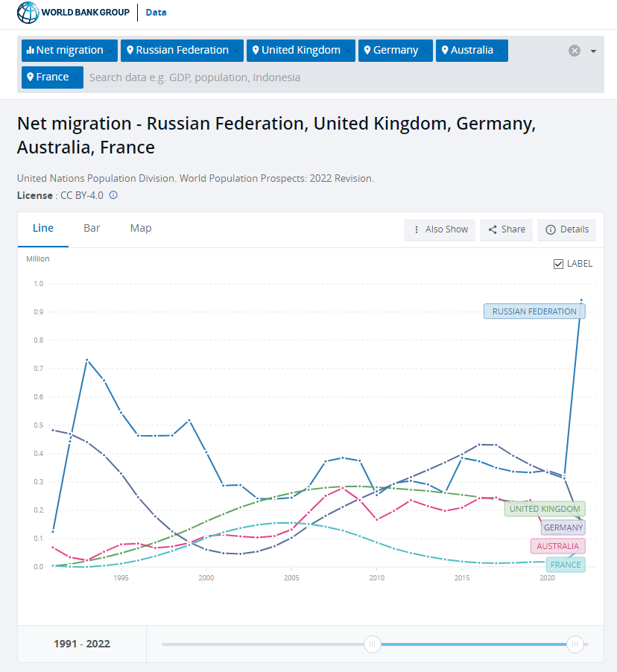Remove the Australia filter tag
The height and width of the screenshot is (672, 617).
[501, 51]
